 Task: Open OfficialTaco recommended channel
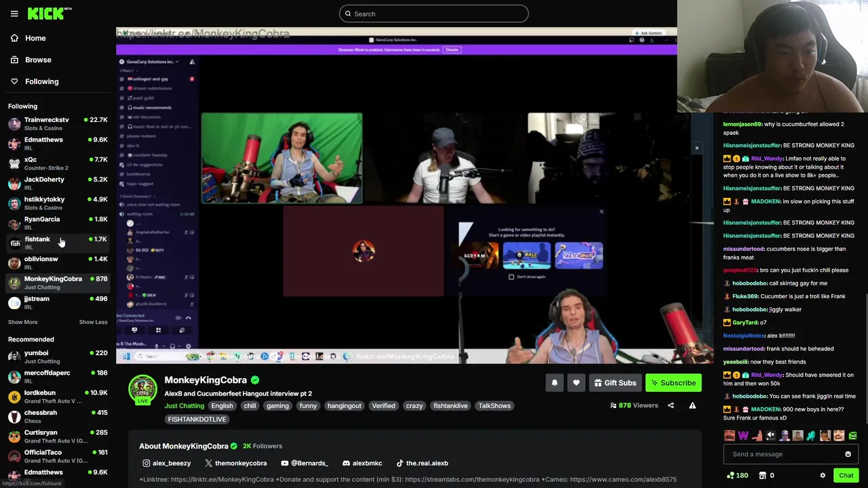click(x=58, y=456)
